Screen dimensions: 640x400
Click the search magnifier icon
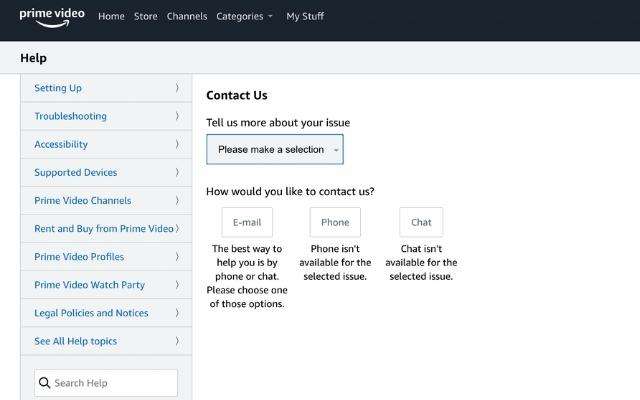coord(44,383)
